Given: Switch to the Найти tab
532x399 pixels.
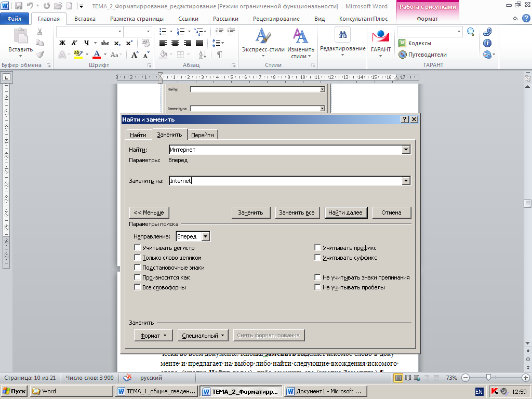Looking at the screenshot, I should (138, 135).
